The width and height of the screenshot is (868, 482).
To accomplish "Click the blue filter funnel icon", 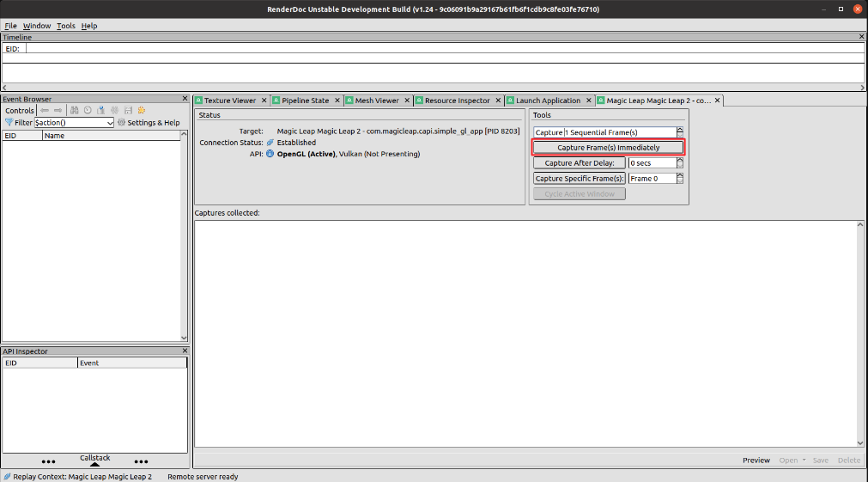I will 8,123.
